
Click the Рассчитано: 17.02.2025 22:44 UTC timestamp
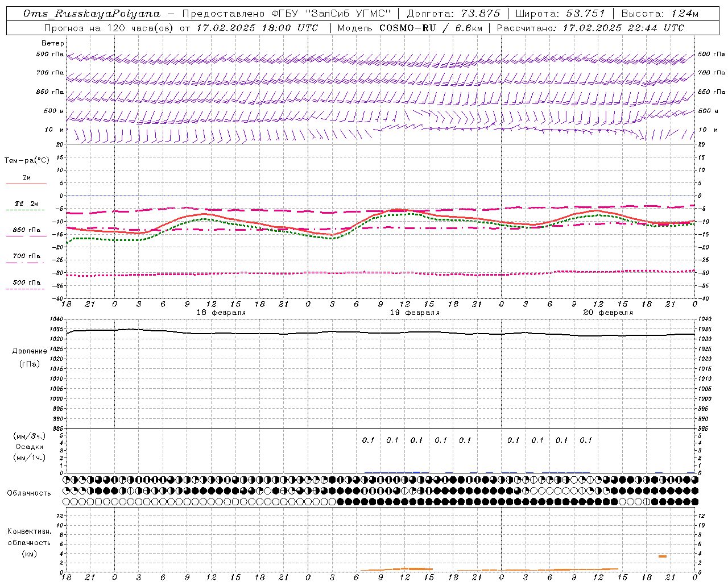pos(590,28)
